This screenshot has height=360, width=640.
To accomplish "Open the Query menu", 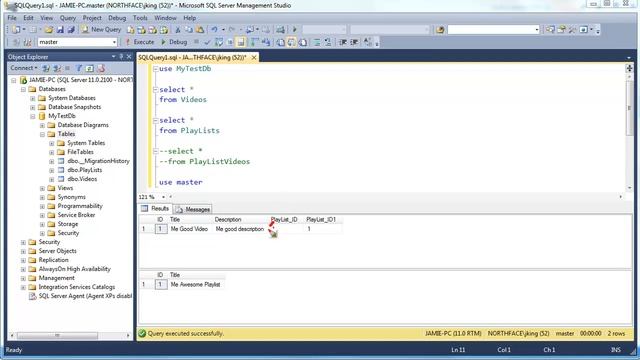I will [x=68, y=18].
